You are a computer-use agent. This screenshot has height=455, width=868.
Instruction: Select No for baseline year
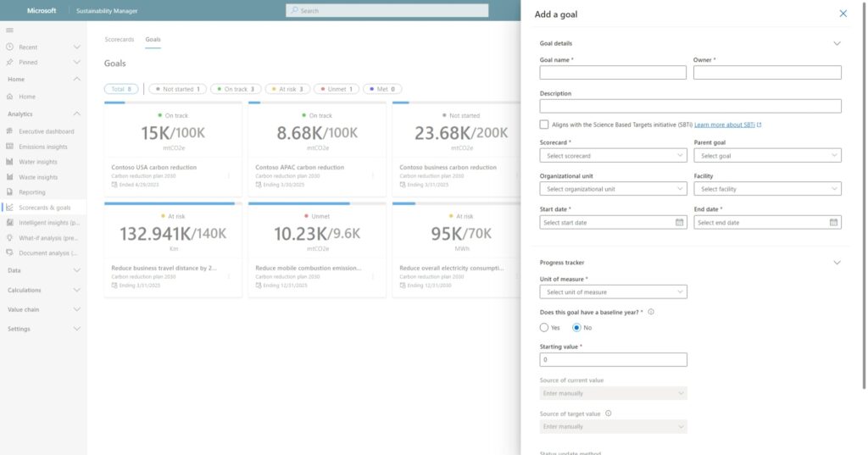click(576, 328)
